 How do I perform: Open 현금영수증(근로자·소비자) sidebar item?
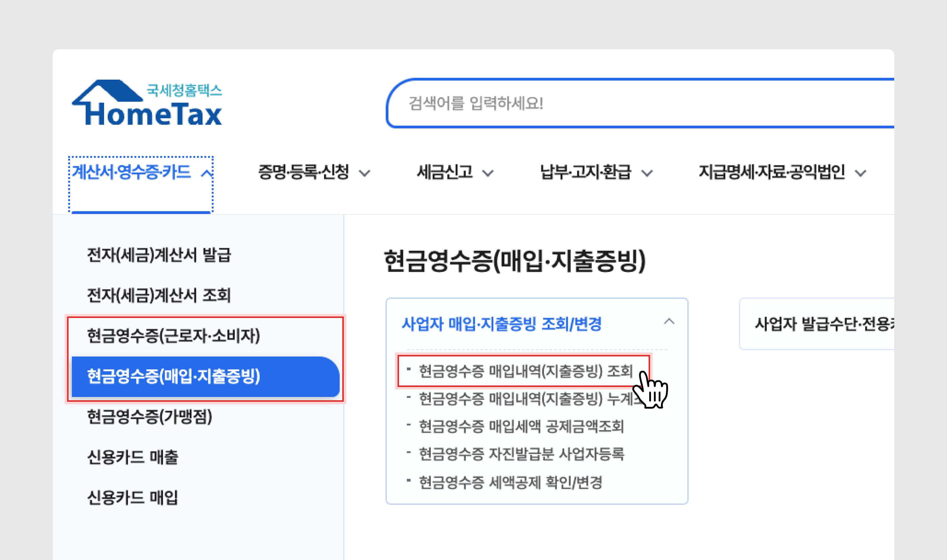pos(174,336)
